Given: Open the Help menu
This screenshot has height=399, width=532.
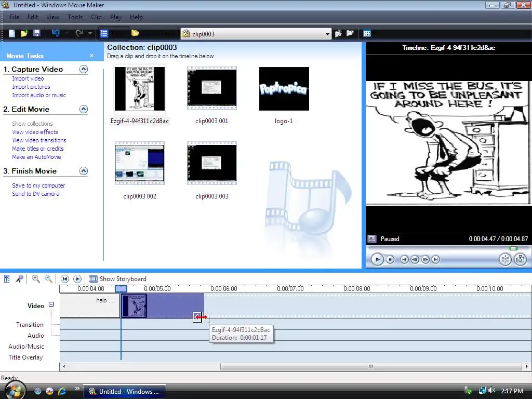Looking at the screenshot, I should pyautogui.click(x=137, y=17).
